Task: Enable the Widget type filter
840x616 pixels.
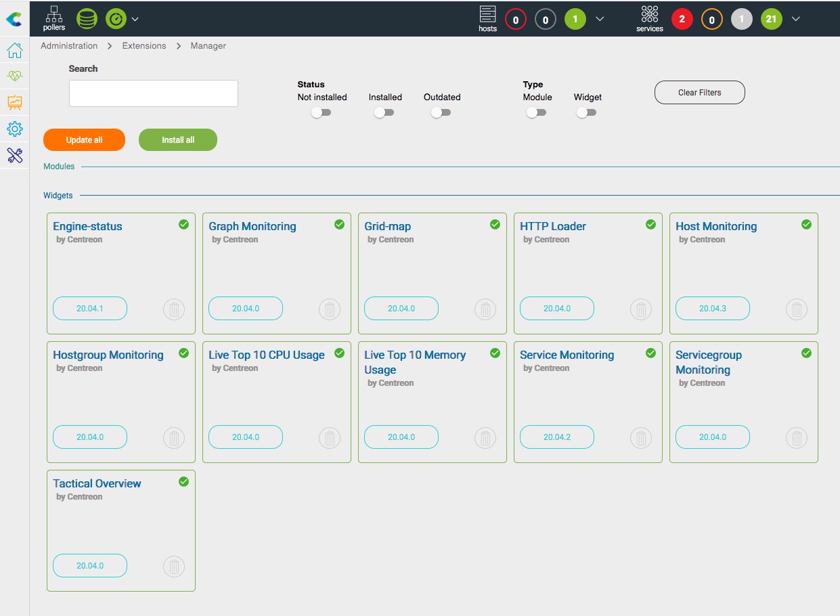Action: pyautogui.click(x=586, y=112)
